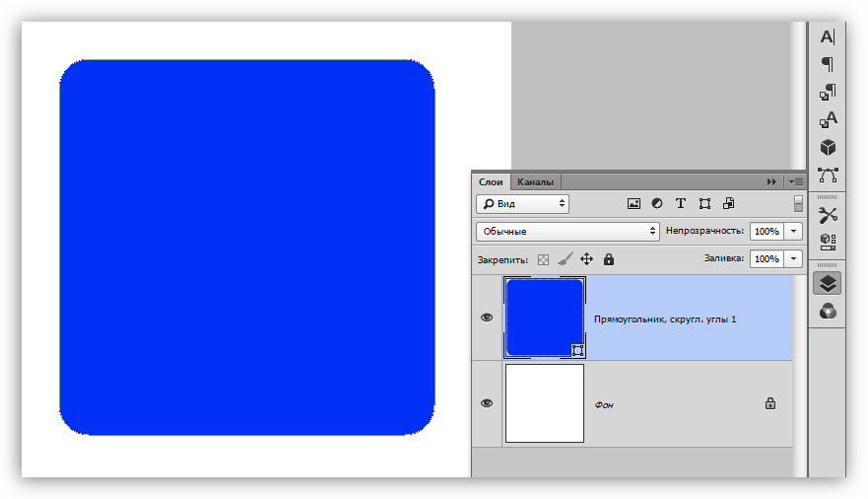Open the Tool Presets panel icon
The image size is (868, 499).
[x=828, y=214]
